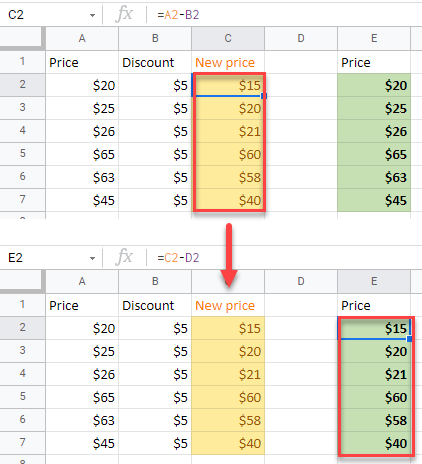Click cell C7 showing $40 in upper sheet
This screenshot has width=422, height=464.
[x=228, y=200]
